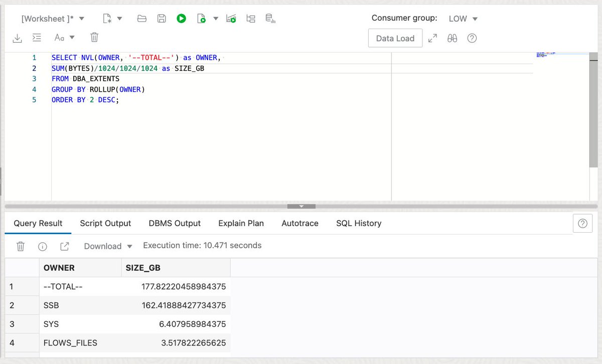Switch to the DBMS Output tab

[175, 223]
